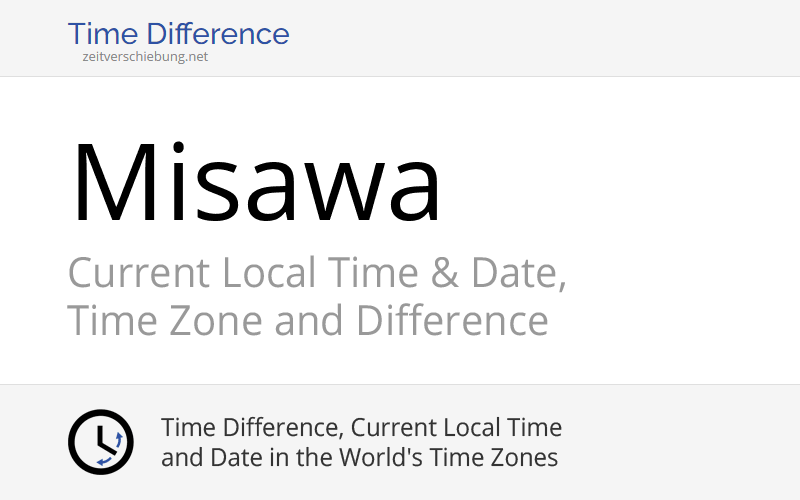Select the large "Misawa" heading
This screenshot has width=800, height=500.
(x=255, y=182)
